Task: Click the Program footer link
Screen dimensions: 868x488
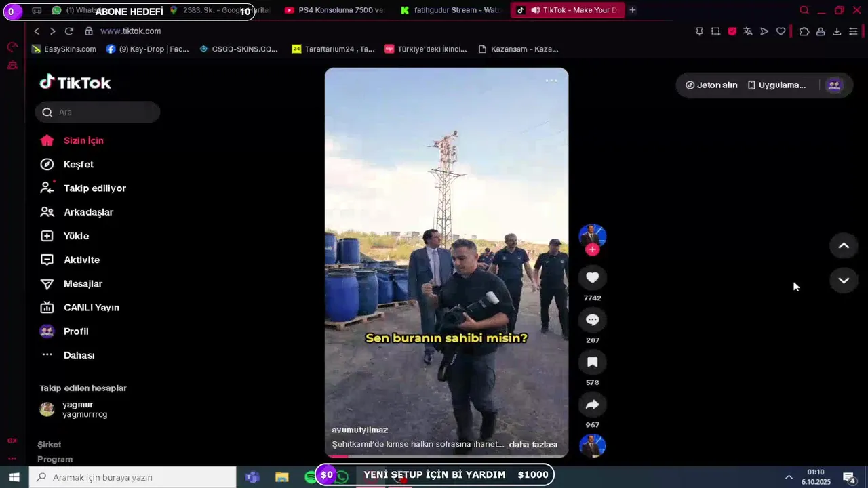Action: (55, 459)
